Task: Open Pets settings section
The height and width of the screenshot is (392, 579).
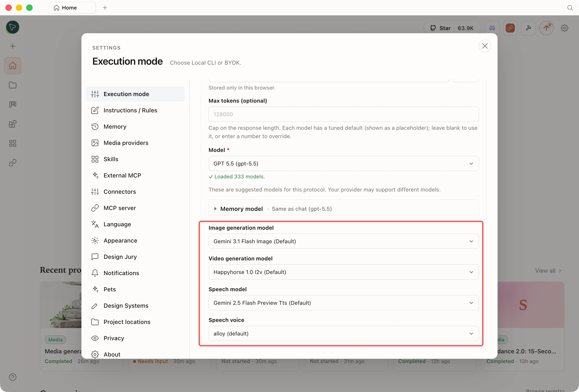Action: point(135,289)
